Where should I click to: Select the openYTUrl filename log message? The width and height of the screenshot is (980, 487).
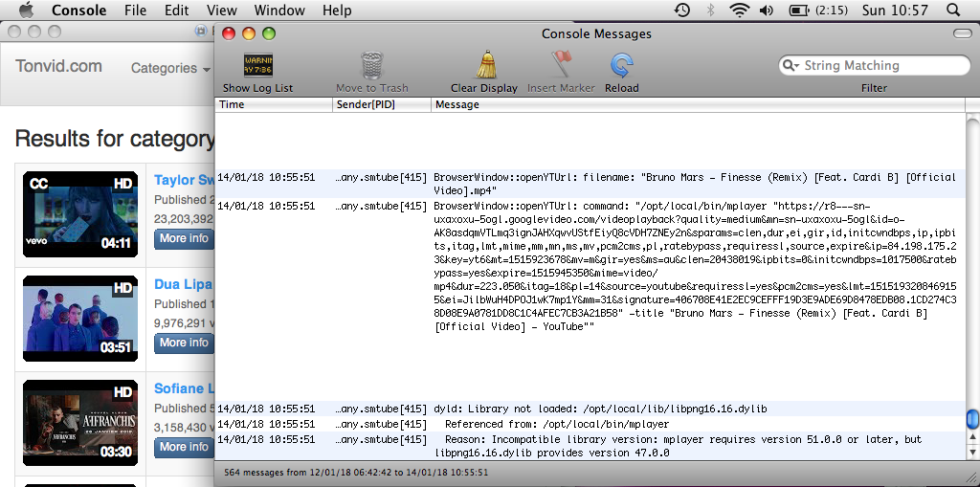590,184
